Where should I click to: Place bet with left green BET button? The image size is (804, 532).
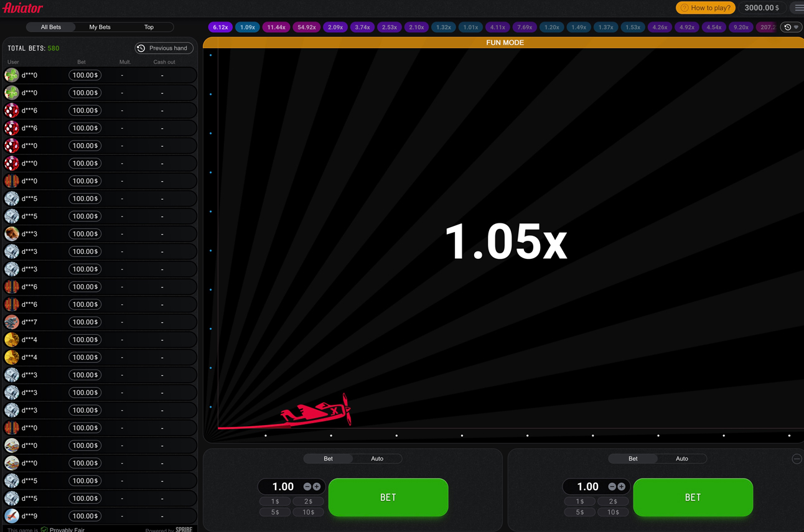(x=388, y=497)
